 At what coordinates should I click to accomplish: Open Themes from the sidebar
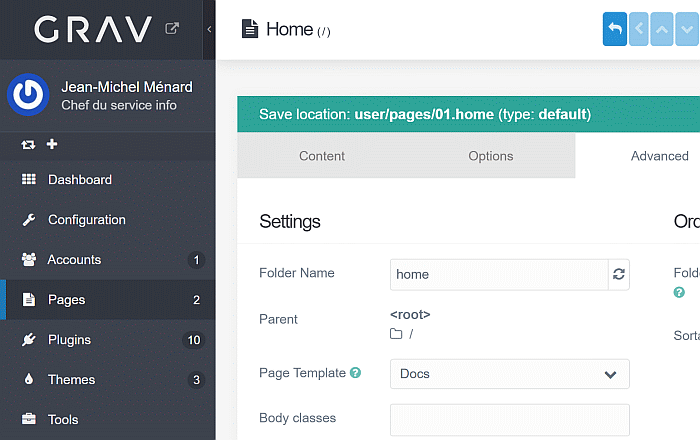[x=71, y=380]
